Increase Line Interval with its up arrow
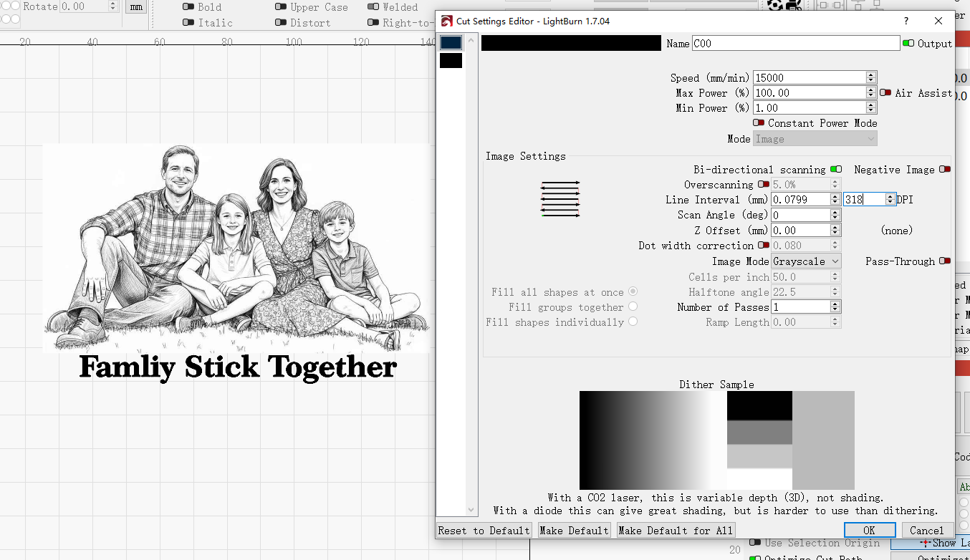The height and width of the screenshot is (560, 970). tap(835, 196)
